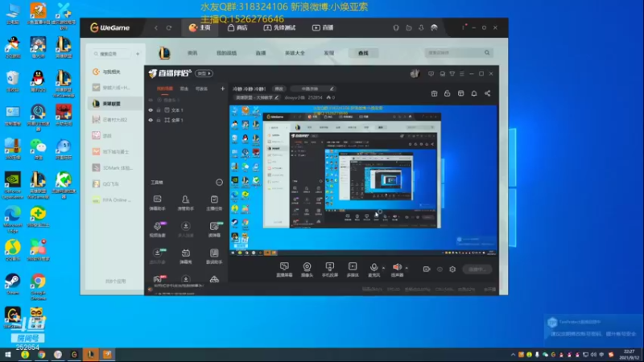Collapse the 工具箱 toolbox panel
This screenshot has width=644, height=362.
pyautogui.click(x=219, y=183)
